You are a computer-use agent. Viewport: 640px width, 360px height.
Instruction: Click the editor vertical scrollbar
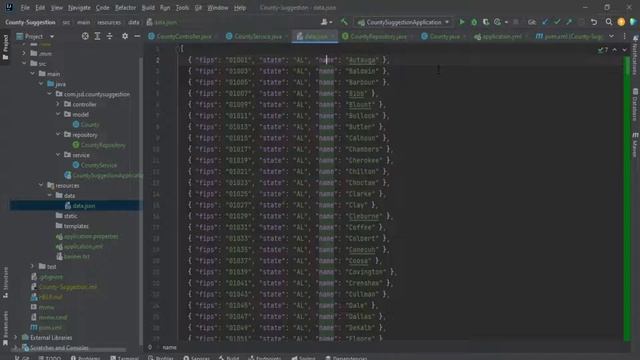pyautogui.click(x=627, y=198)
